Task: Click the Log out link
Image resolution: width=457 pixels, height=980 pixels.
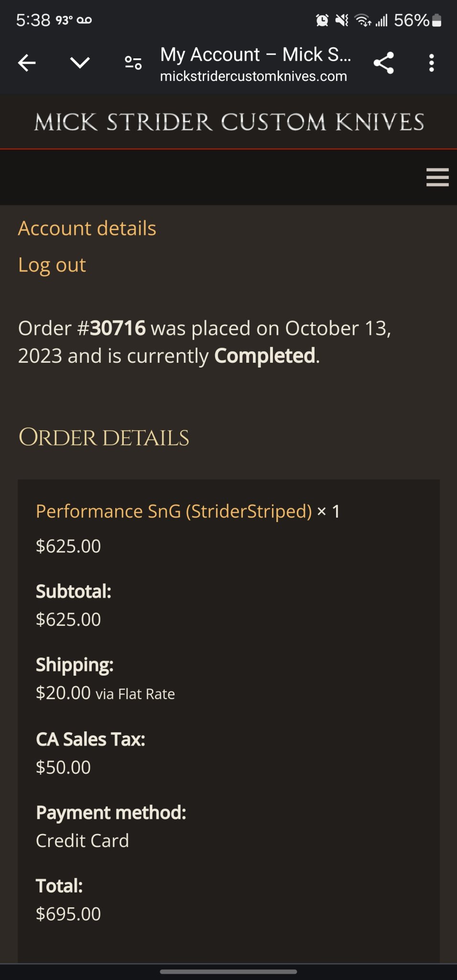Action: point(52,265)
